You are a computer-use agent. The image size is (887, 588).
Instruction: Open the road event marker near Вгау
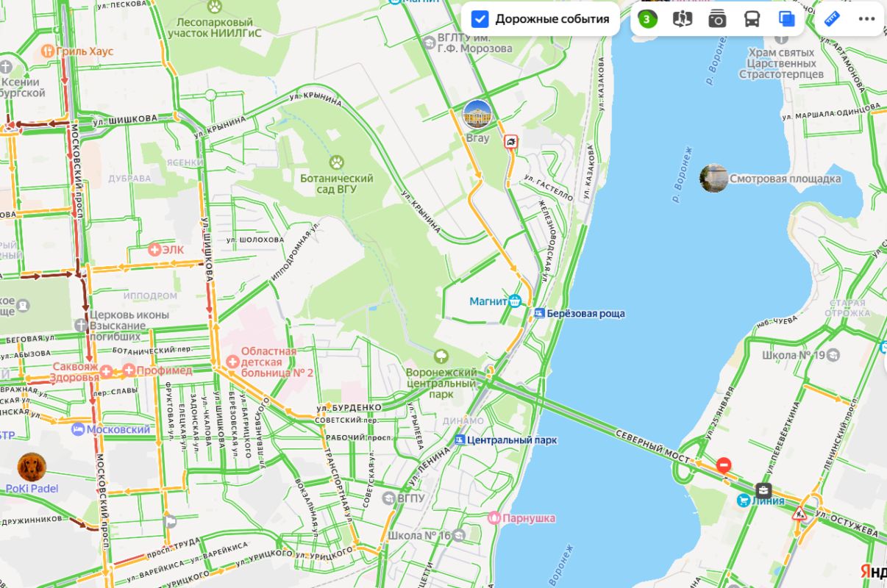510,141
